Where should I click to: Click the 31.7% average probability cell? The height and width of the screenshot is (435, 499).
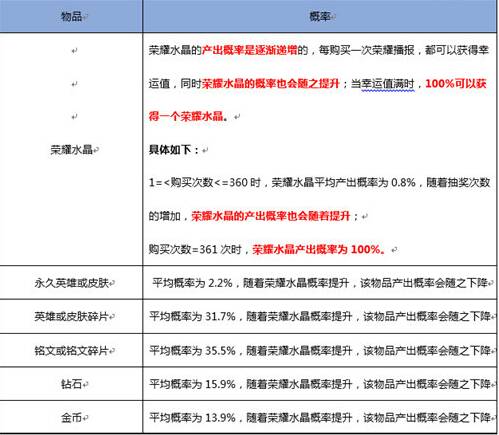320,316
